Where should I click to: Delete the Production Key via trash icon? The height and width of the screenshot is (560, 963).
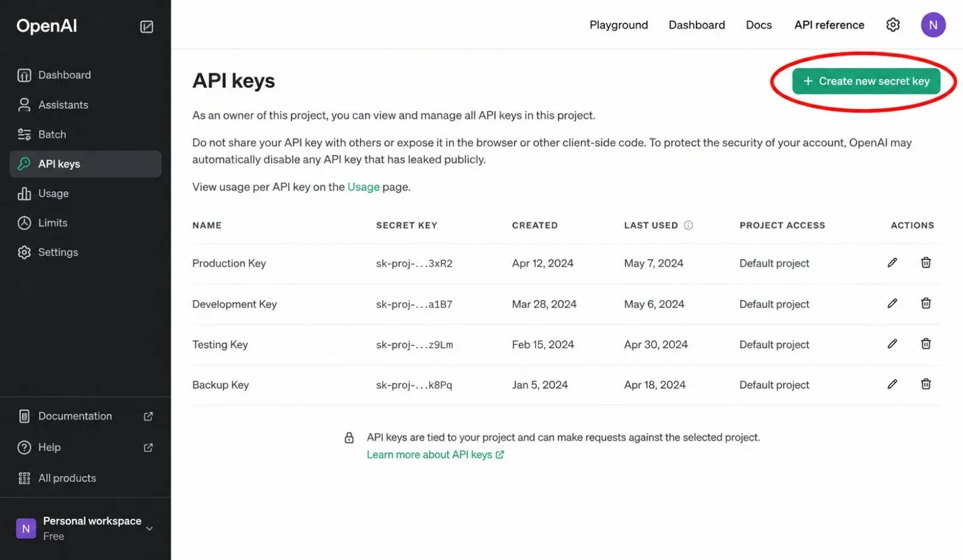tap(926, 262)
